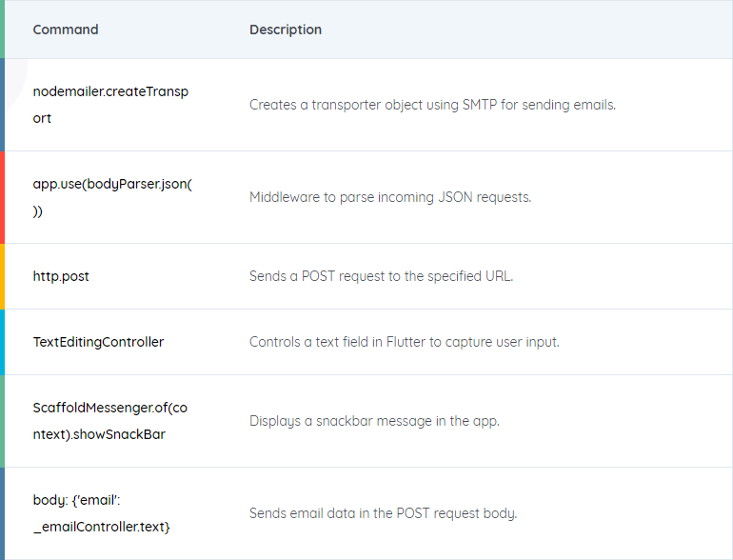Select the ScaffoldMessenger showSnackBar command cell
This screenshot has width=733, height=560.
[x=110, y=421]
